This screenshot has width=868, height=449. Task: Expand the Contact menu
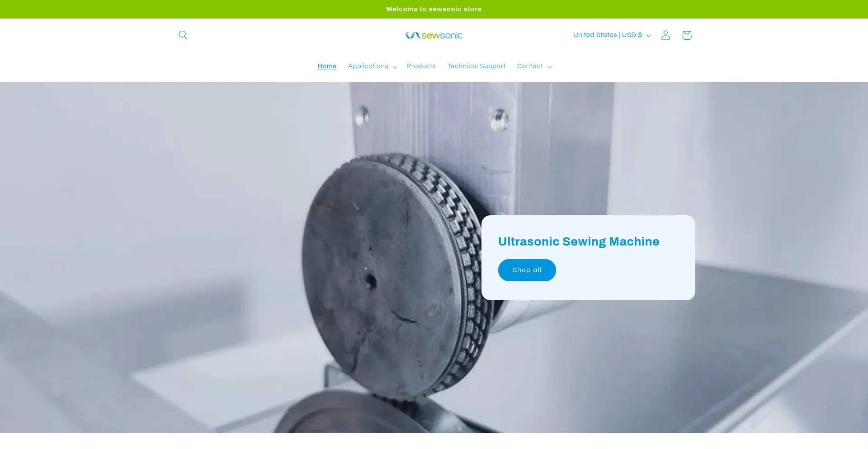pyautogui.click(x=534, y=66)
